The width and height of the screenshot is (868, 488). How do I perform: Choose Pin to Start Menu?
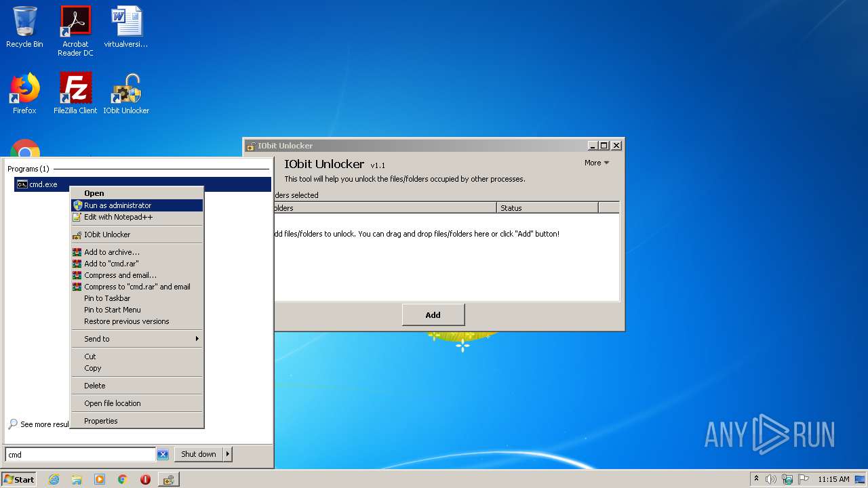(137, 310)
